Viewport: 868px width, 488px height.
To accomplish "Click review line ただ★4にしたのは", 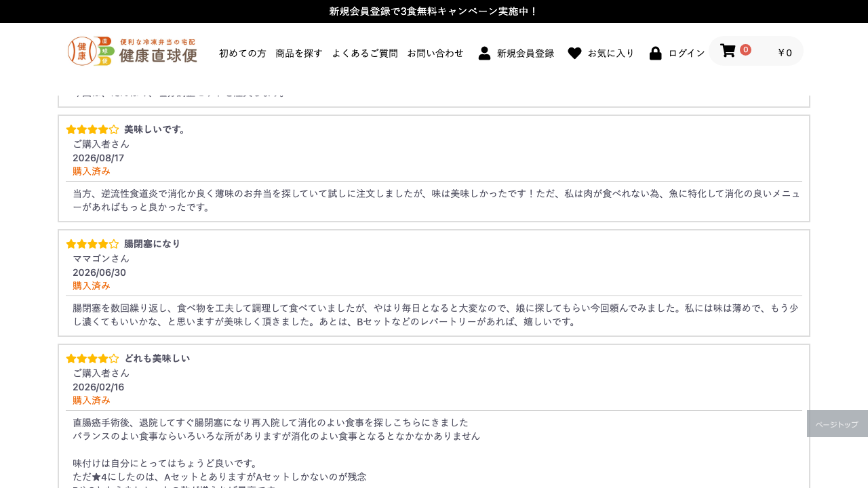I will (x=220, y=476).
